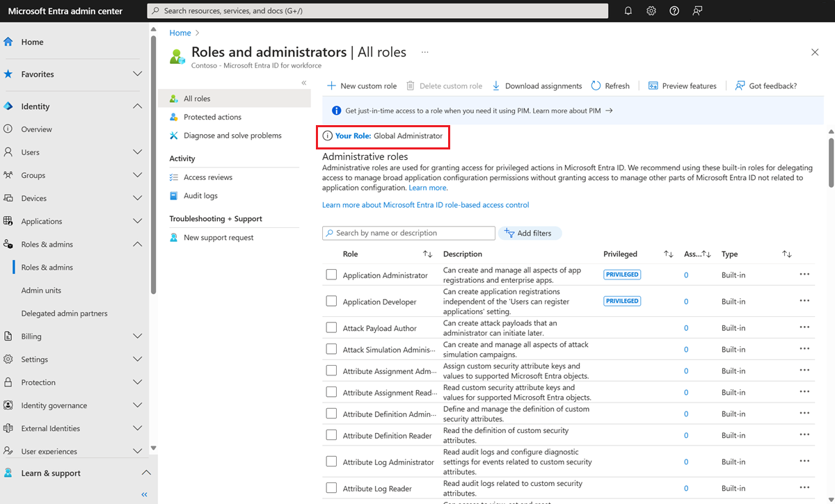
Task: Check the Attack Simulation Adminis... checkbox
Action: pos(331,349)
